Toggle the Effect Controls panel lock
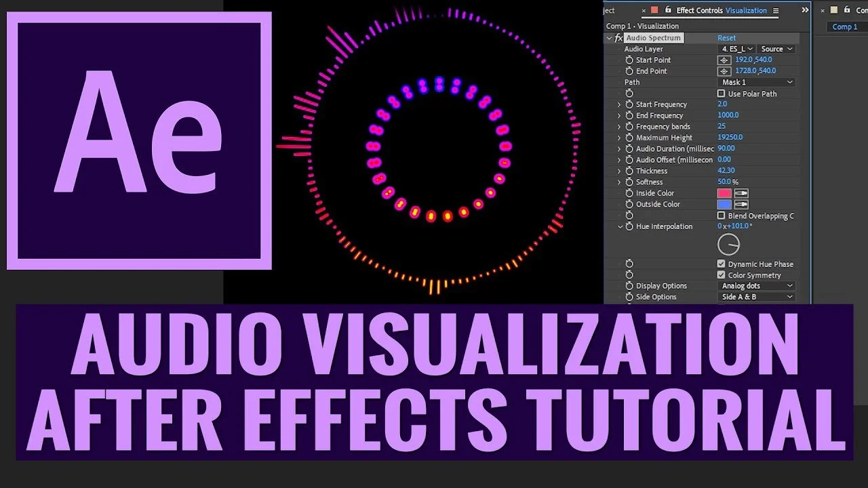The image size is (868, 488). 669,10
